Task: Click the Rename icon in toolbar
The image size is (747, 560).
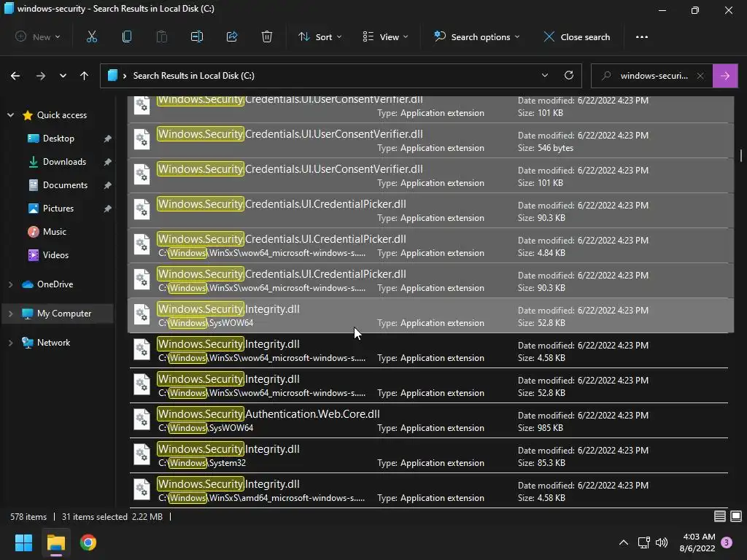Action: [x=197, y=36]
